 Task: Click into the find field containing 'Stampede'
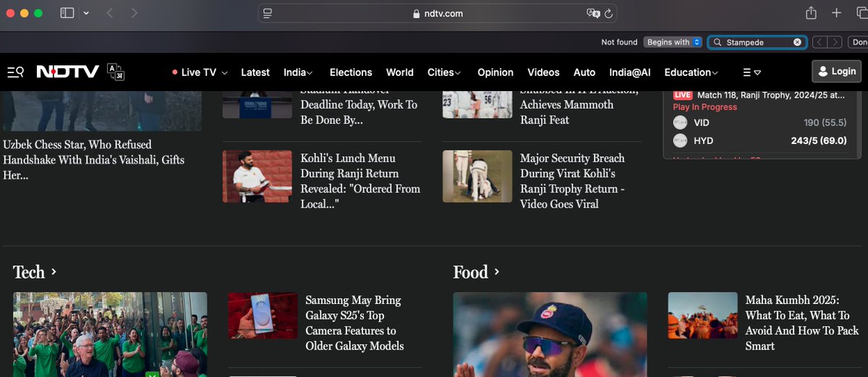(757, 42)
